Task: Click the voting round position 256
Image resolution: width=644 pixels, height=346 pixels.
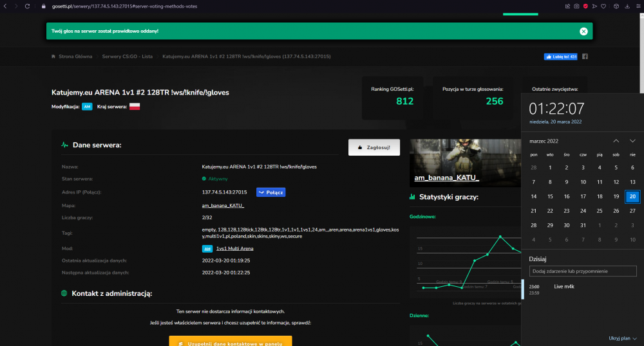Action: pyautogui.click(x=494, y=101)
